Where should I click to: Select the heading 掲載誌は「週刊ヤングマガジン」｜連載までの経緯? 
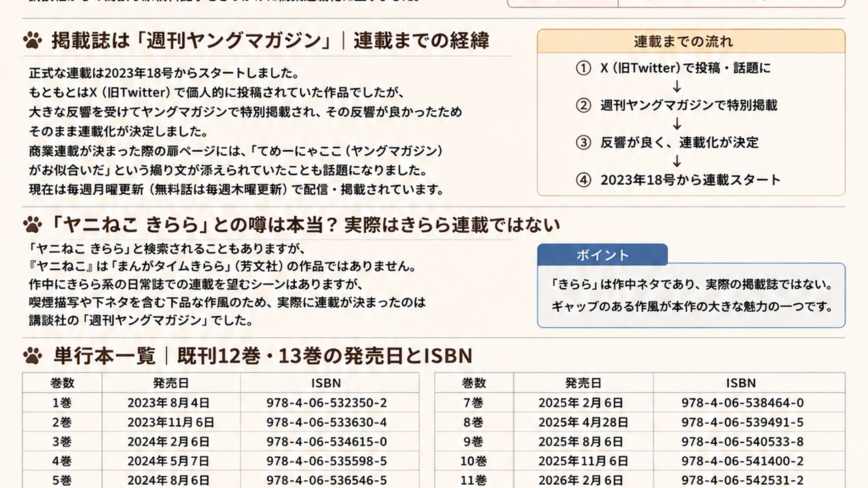tap(270, 41)
